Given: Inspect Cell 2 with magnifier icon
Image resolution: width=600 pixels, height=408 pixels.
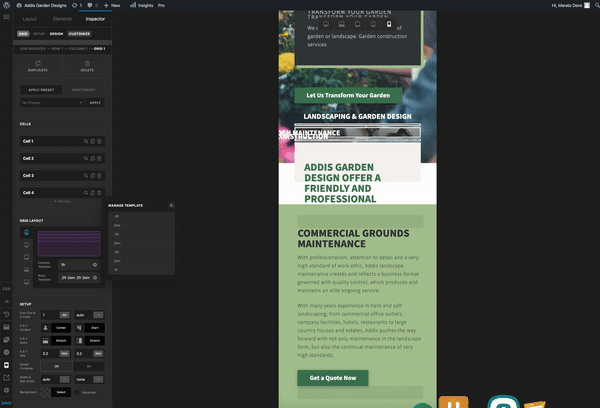Looking at the screenshot, I should pyautogui.click(x=86, y=158).
